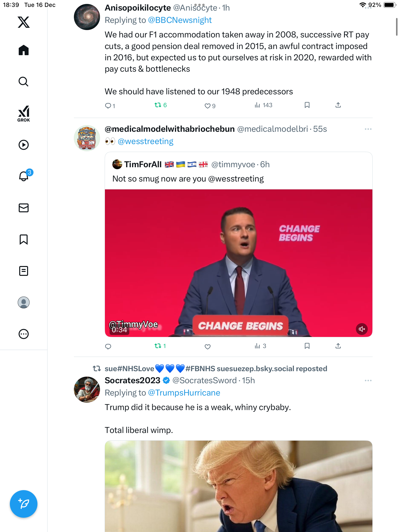Image resolution: width=399 pixels, height=532 pixels.
Task: Open your profile from the sidebar
Action: 24,302
